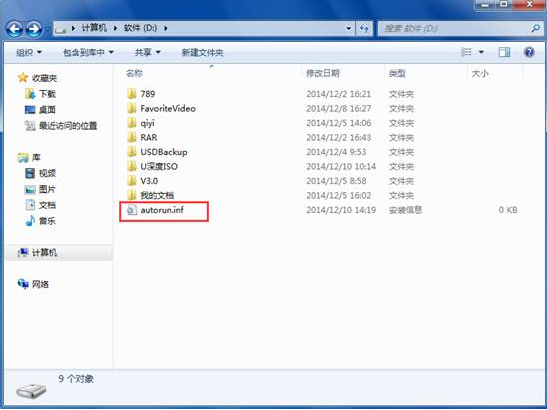Click the refresh icon beside address bar

click(364, 29)
